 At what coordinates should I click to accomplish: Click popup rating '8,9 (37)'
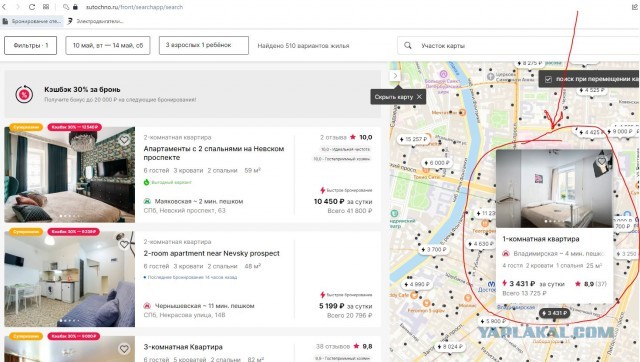coord(591,284)
